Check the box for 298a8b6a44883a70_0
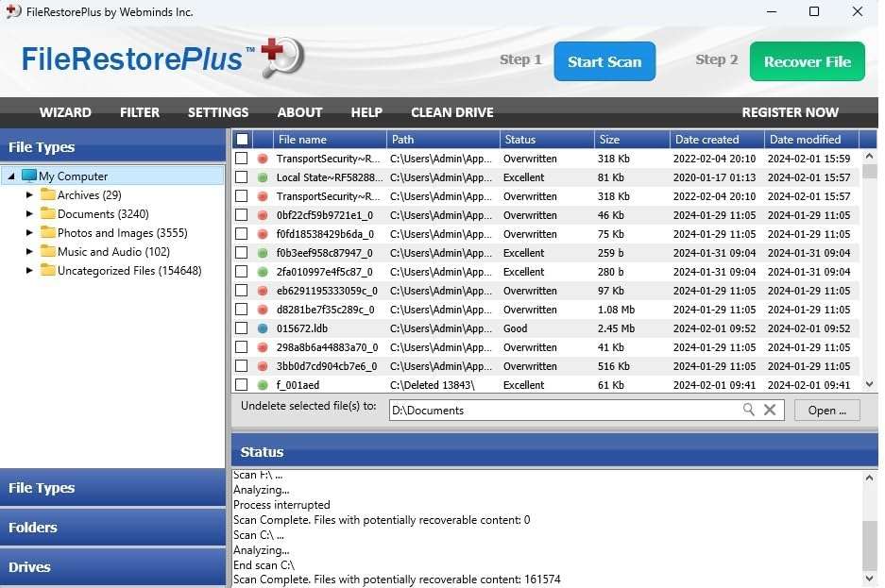The width and height of the screenshot is (885, 588). [x=242, y=347]
